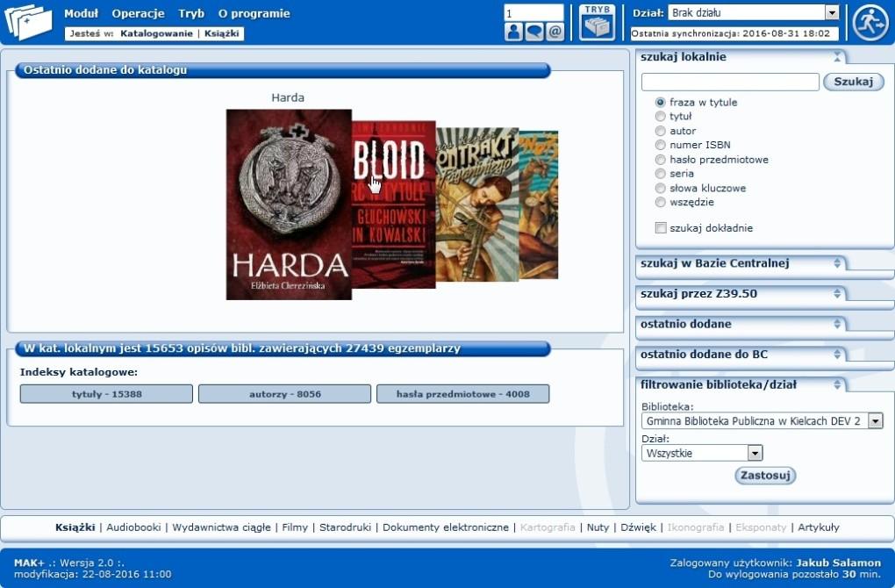Open the hasła przedmiotowe - 4008 index
This screenshot has height=588, width=895.
click(463, 394)
